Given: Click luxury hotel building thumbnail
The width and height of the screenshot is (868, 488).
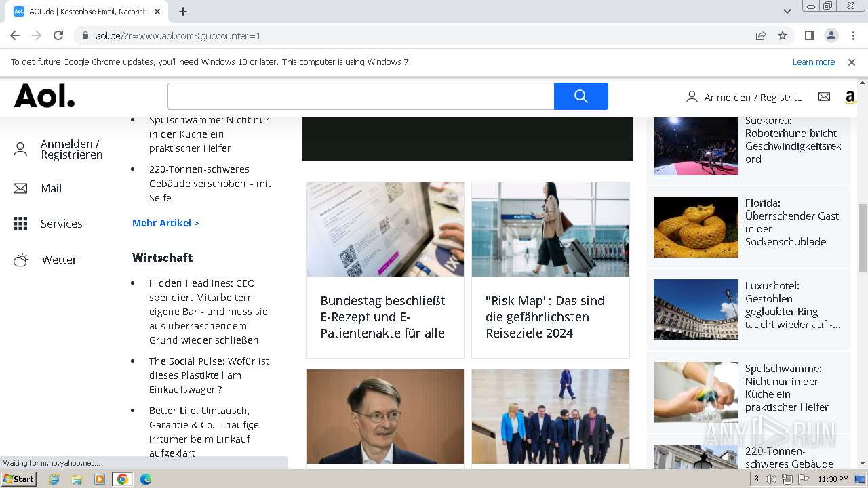Looking at the screenshot, I should 696,310.
